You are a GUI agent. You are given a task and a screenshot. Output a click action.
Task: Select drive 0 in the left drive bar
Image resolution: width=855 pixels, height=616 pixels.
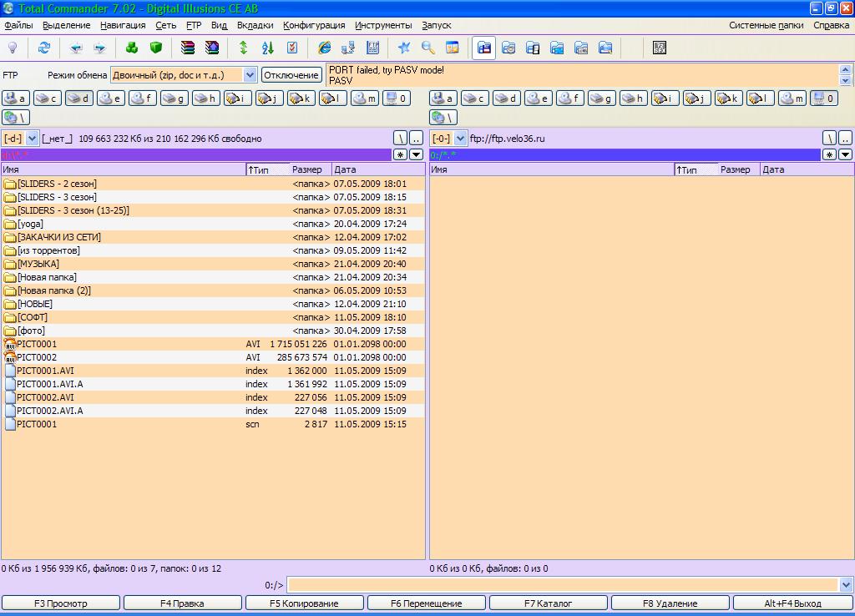[397, 98]
